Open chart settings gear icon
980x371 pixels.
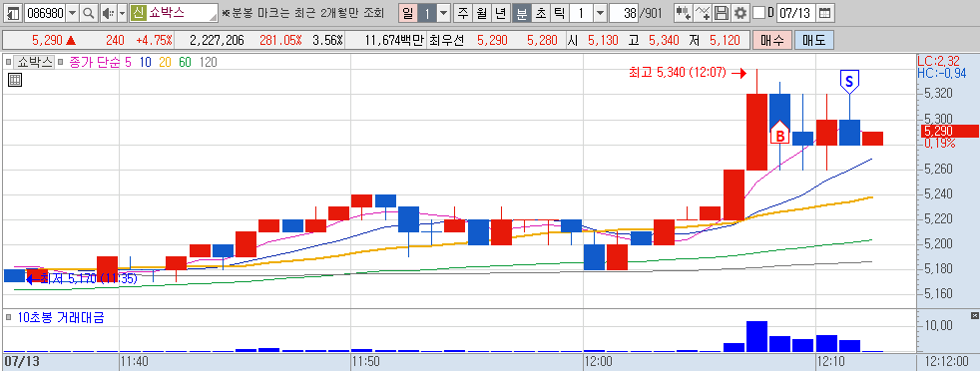coord(740,13)
